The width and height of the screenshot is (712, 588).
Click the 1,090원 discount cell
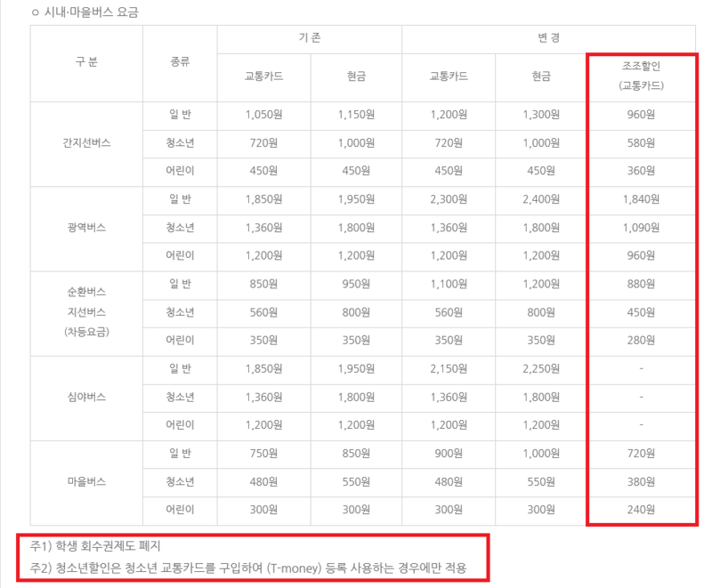coord(641,228)
